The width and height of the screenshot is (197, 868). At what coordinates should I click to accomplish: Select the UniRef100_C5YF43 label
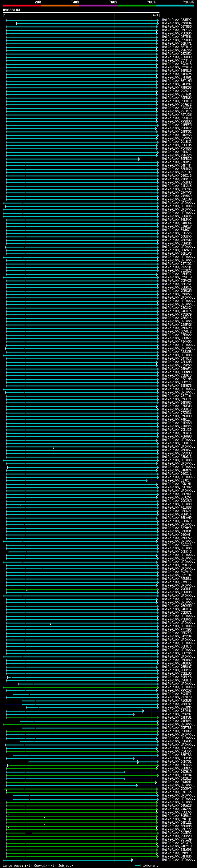pos(176,60)
